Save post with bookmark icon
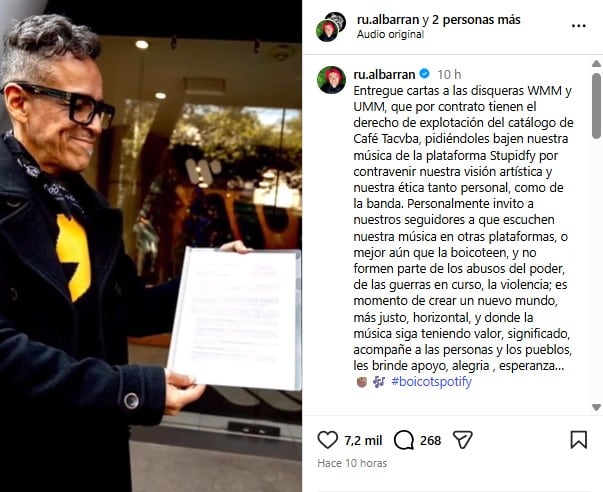 tap(578, 440)
